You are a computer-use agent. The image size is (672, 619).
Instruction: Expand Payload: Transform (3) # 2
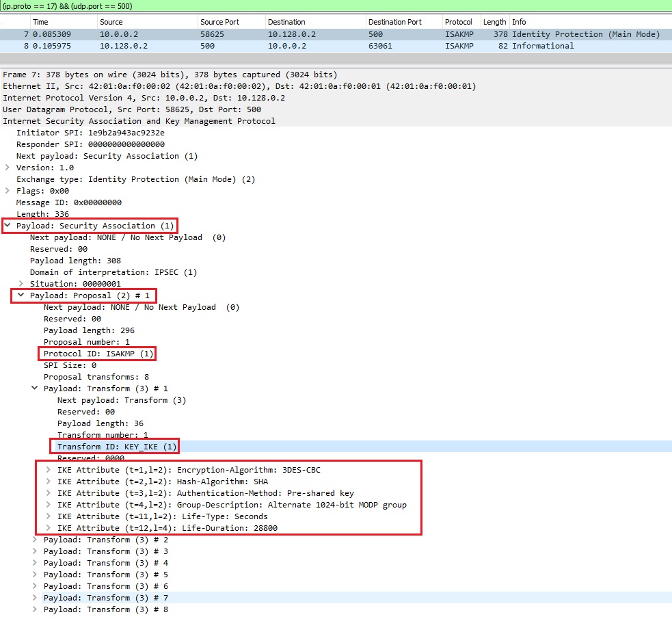(x=35, y=540)
